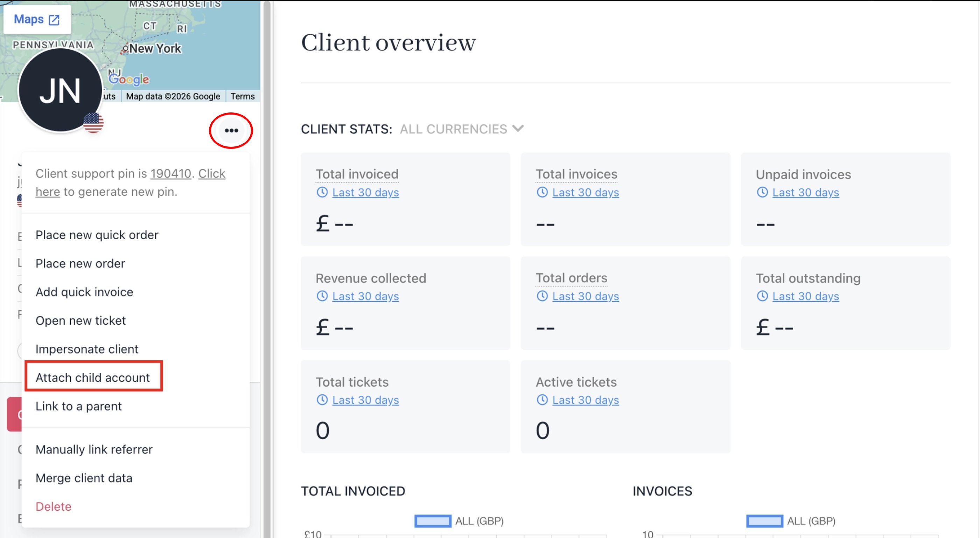Viewport: 980px width, 538px height.
Task: Select Manually link referrer
Action: coord(93,450)
